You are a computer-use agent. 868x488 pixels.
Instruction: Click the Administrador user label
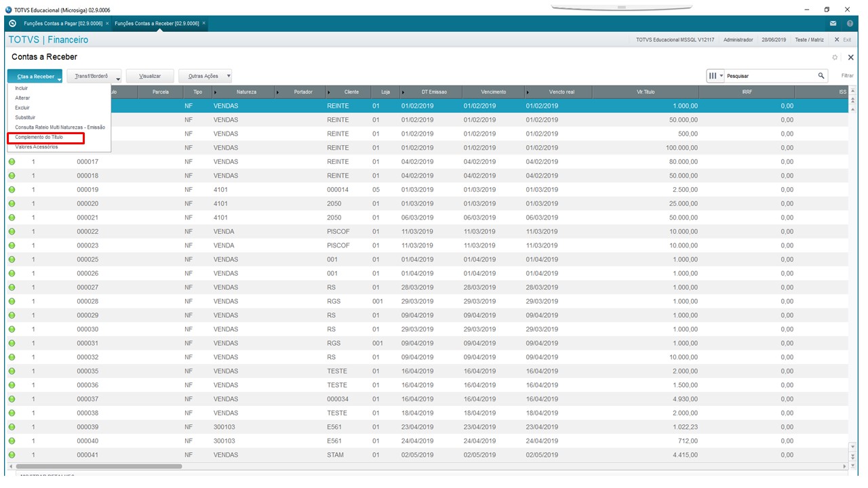(738, 40)
